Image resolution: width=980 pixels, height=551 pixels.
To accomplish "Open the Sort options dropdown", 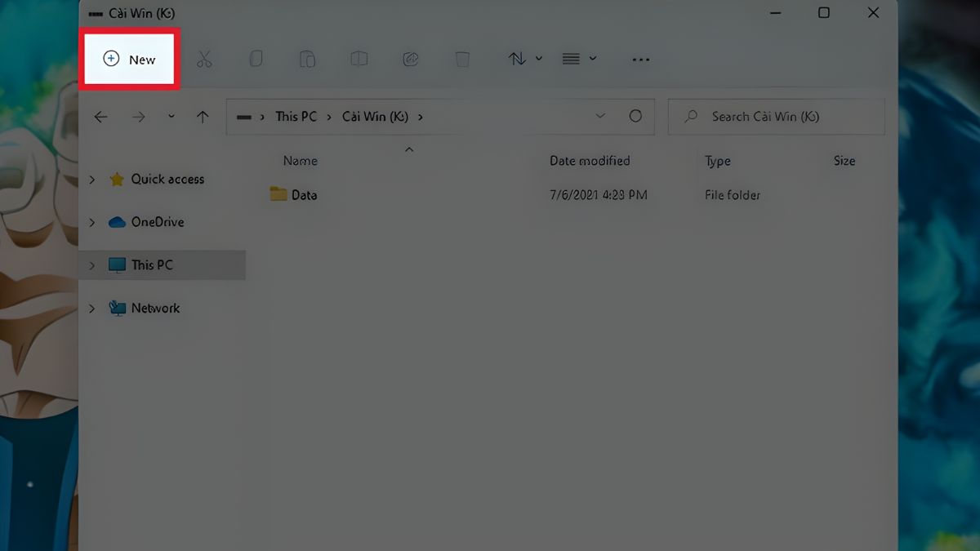I will click(525, 59).
